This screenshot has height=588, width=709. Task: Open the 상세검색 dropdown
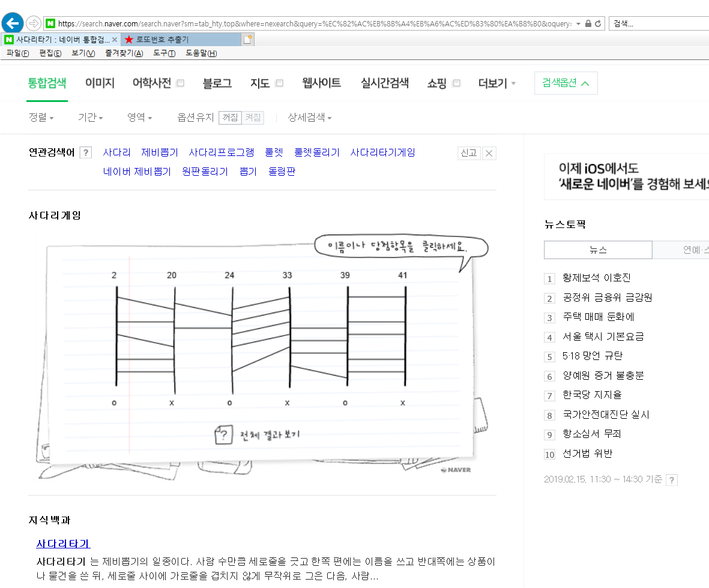(x=309, y=118)
